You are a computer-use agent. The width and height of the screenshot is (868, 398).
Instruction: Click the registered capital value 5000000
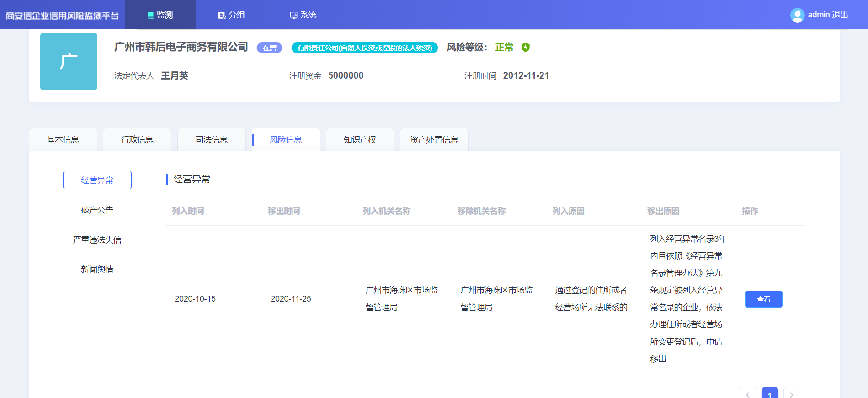(x=346, y=75)
